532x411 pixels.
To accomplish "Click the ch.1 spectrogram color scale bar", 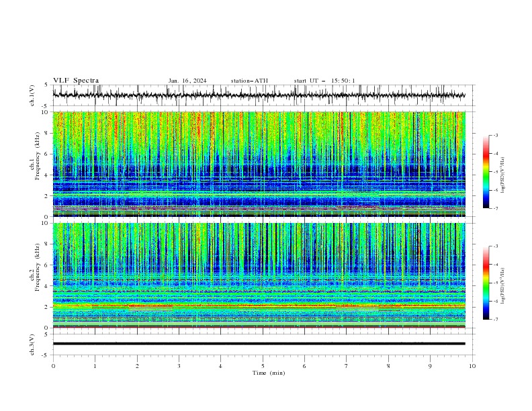I will [x=486, y=172].
